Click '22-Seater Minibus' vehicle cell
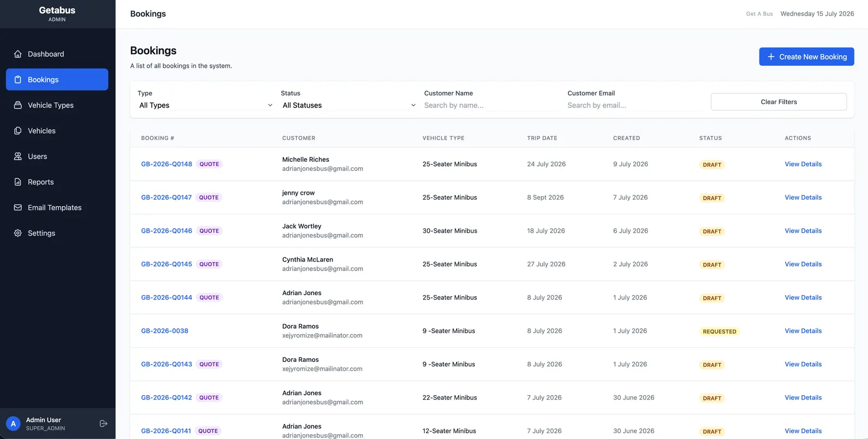This screenshot has width=868, height=439. coord(450,398)
